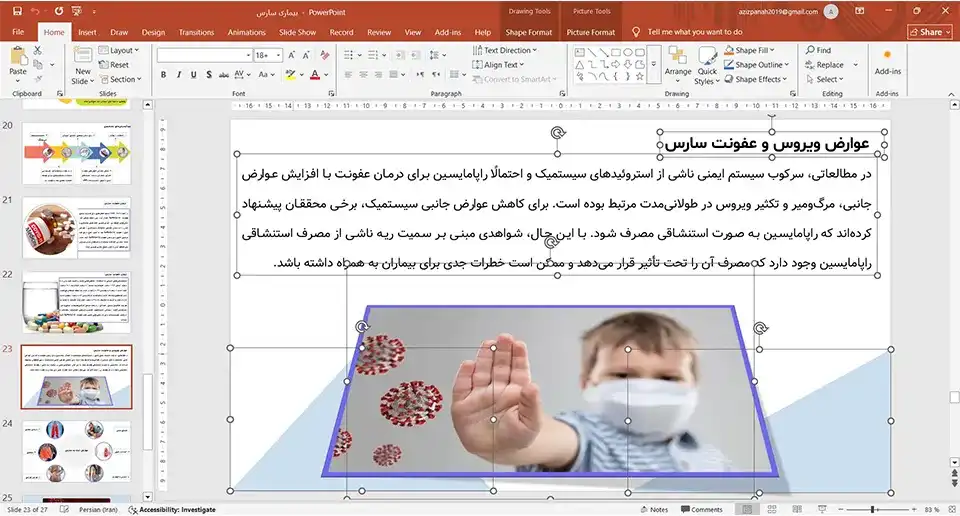Switch to the Transitions tab
Image resolution: width=960 pixels, height=516 pixels.
click(196, 32)
